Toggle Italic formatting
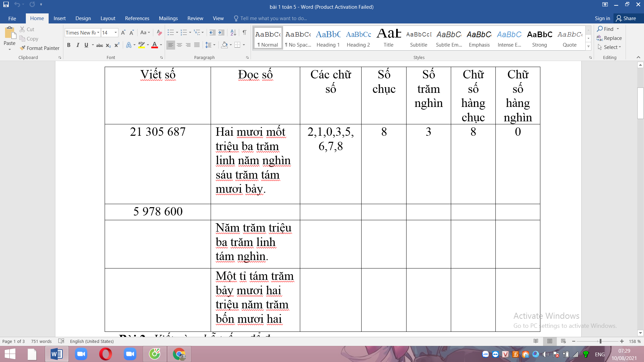The width and height of the screenshot is (644, 362). [77, 45]
